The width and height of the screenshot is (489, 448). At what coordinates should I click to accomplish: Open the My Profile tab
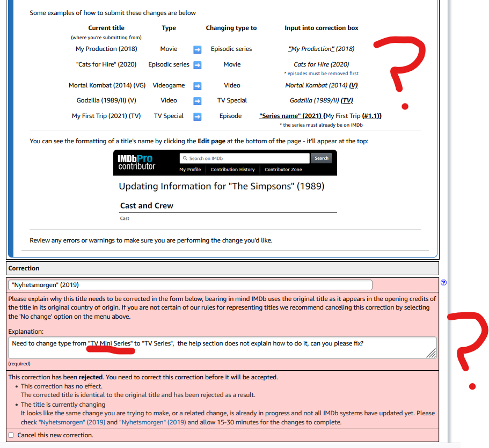point(190,170)
